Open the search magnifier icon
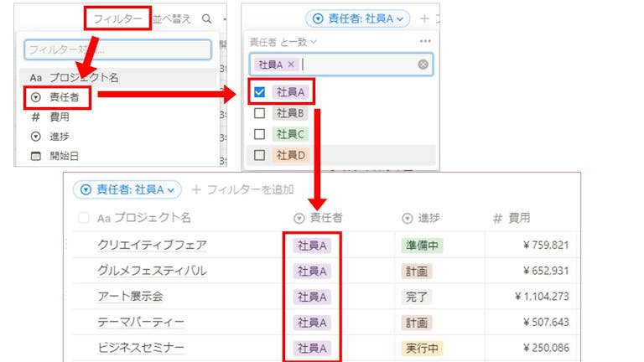Image resolution: width=644 pixels, height=362 pixels. (206, 19)
